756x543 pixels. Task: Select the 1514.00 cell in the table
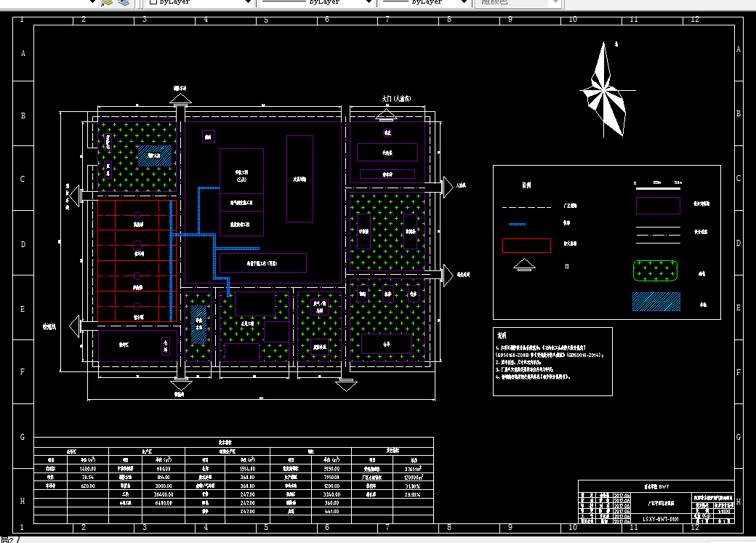pyautogui.click(x=247, y=469)
